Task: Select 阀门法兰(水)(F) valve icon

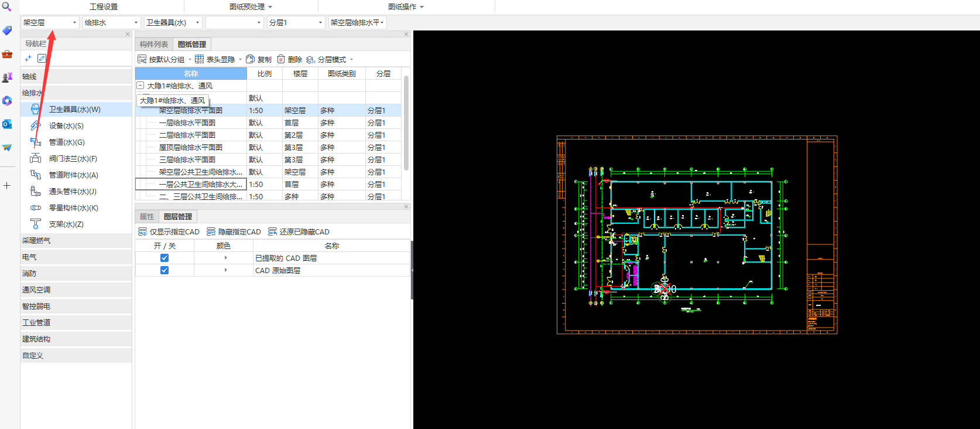Action: pos(36,159)
